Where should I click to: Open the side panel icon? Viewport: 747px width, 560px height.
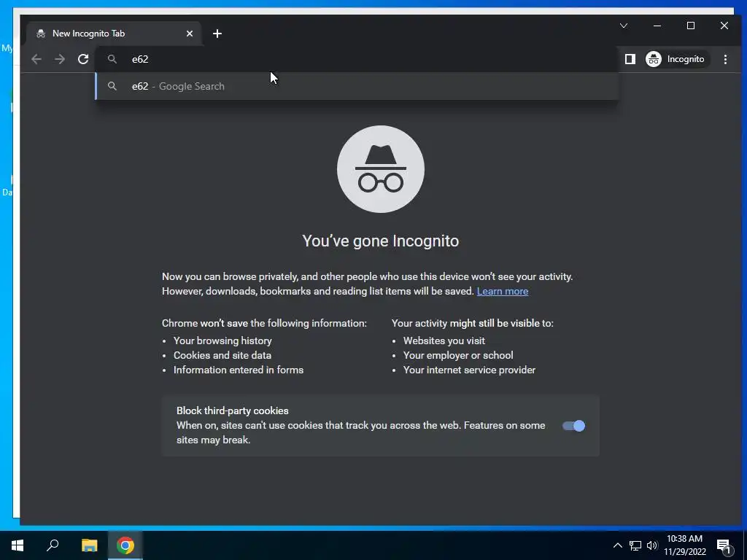coord(630,59)
